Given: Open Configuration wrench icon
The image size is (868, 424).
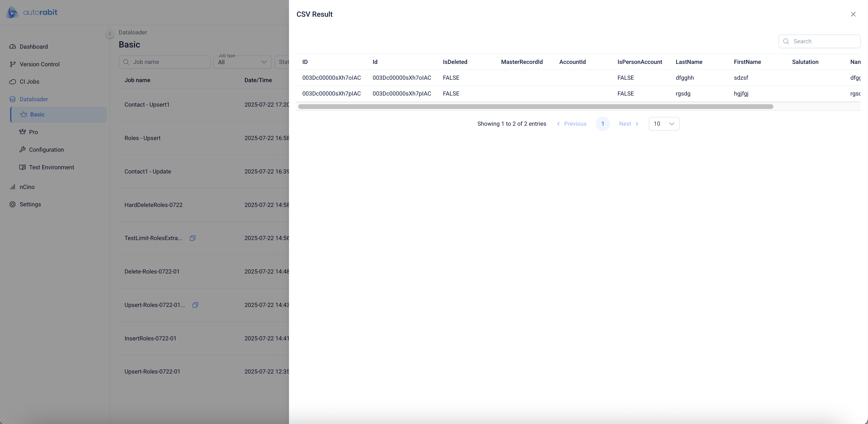Looking at the screenshot, I should pyautogui.click(x=23, y=149).
